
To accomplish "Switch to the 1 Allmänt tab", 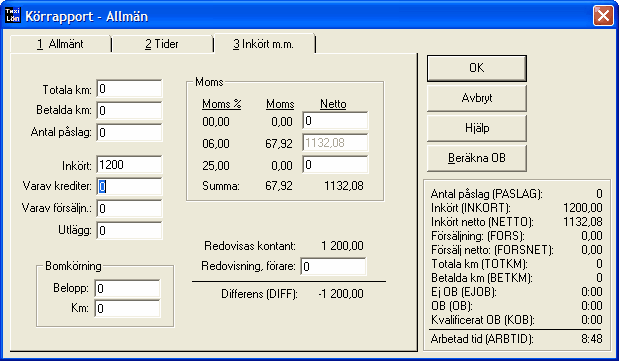I will click(x=60, y=44).
